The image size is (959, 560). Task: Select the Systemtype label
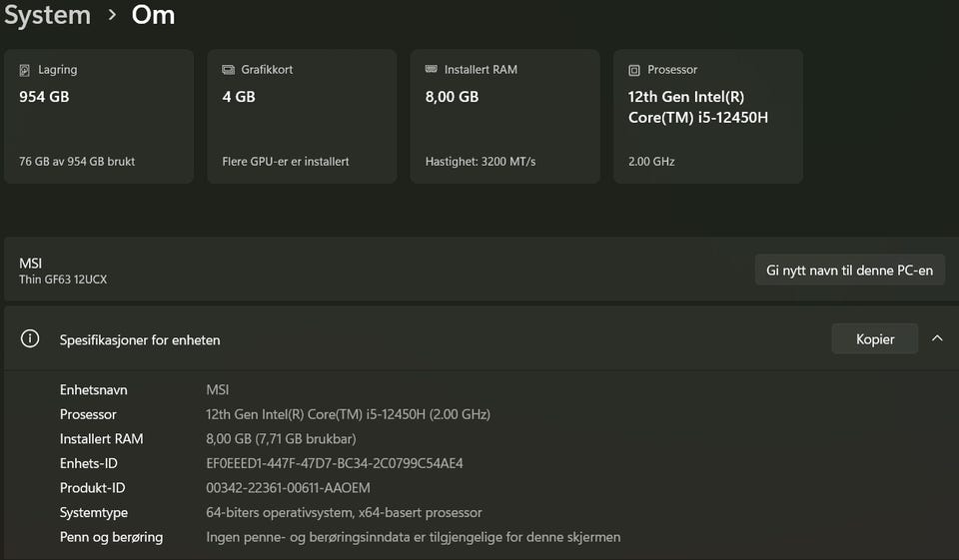(x=94, y=512)
